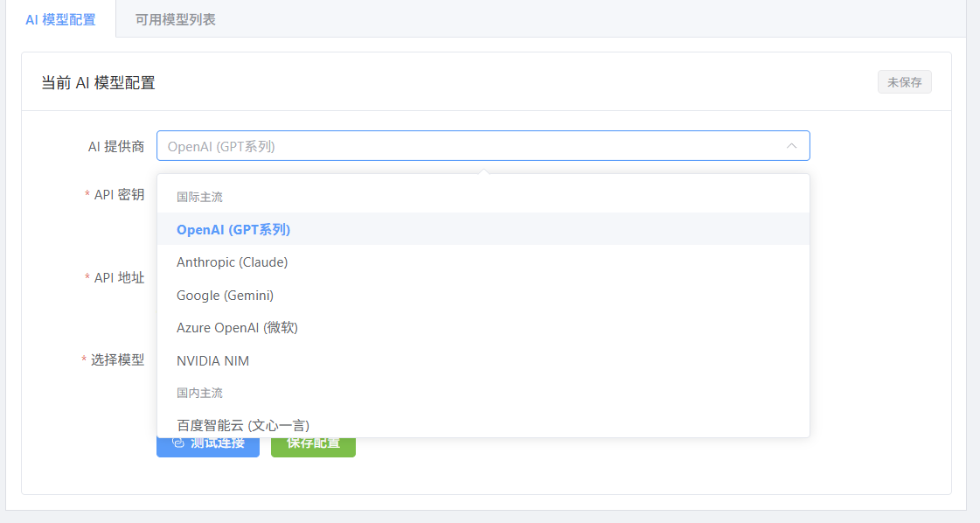
Task: Click the 国内主流 group heading
Action: tap(199, 394)
